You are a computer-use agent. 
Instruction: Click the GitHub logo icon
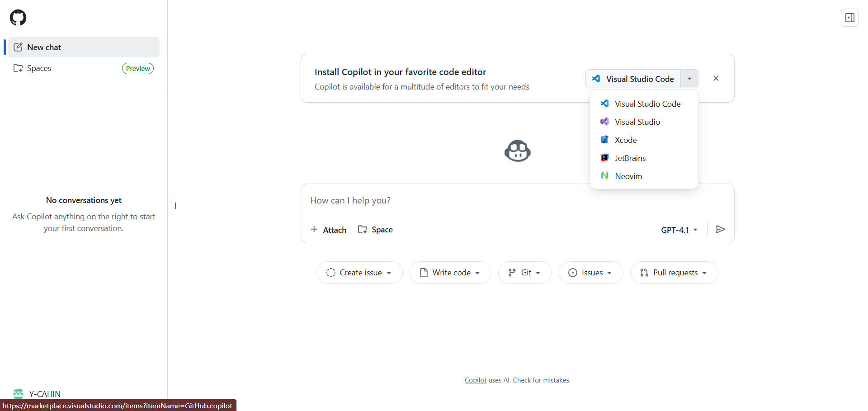18,18
